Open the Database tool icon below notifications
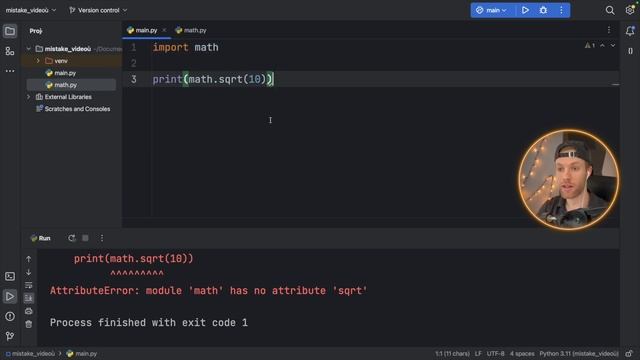 (x=630, y=51)
